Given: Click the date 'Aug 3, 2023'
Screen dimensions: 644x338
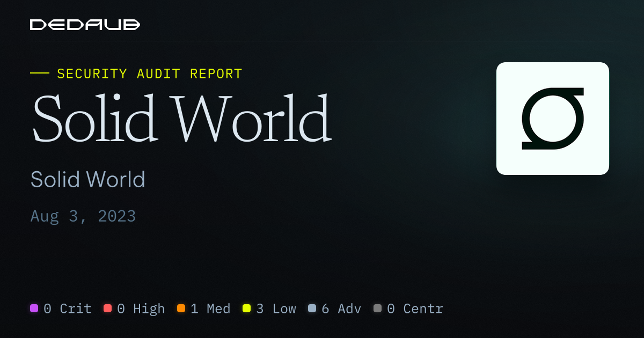Looking at the screenshot, I should point(83,216).
